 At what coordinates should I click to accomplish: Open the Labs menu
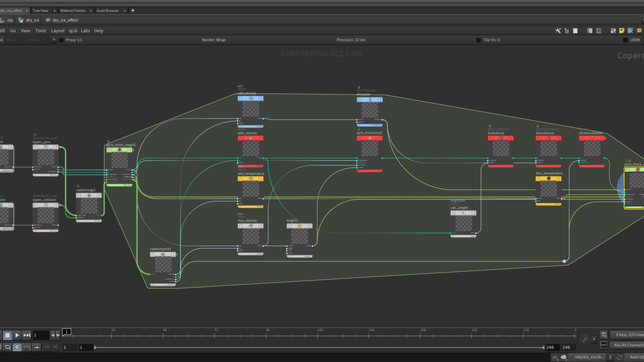click(x=85, y=31)
